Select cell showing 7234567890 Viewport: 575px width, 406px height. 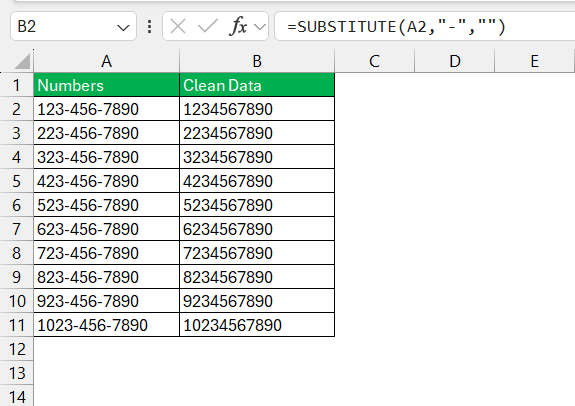point(257,253)
